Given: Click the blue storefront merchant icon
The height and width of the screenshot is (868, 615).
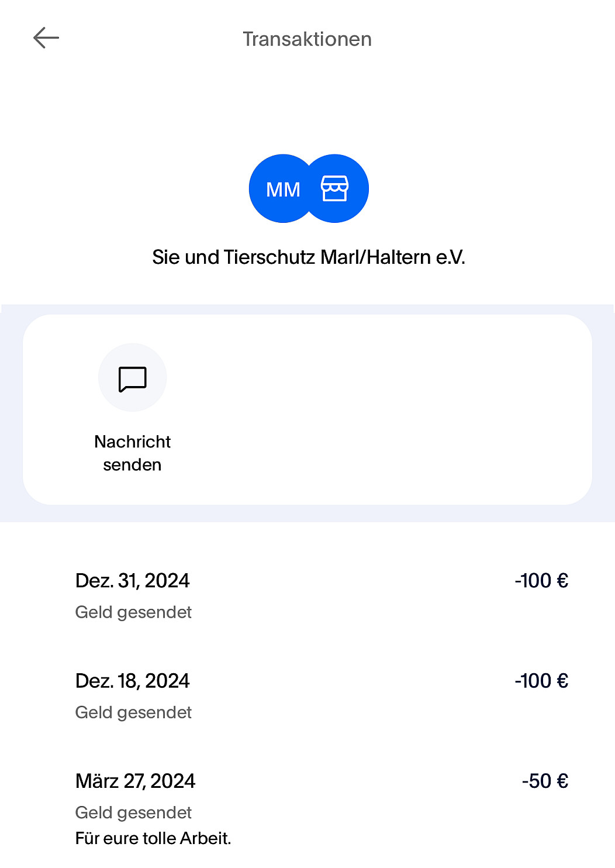Looking at the screenshot, I should tap(336, 188).
